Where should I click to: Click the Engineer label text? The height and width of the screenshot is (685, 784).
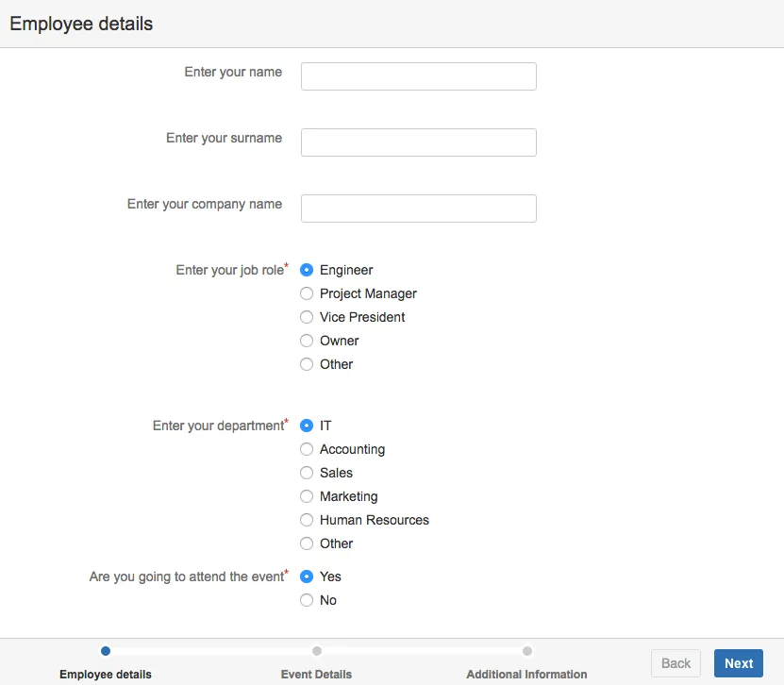point(346,271)
